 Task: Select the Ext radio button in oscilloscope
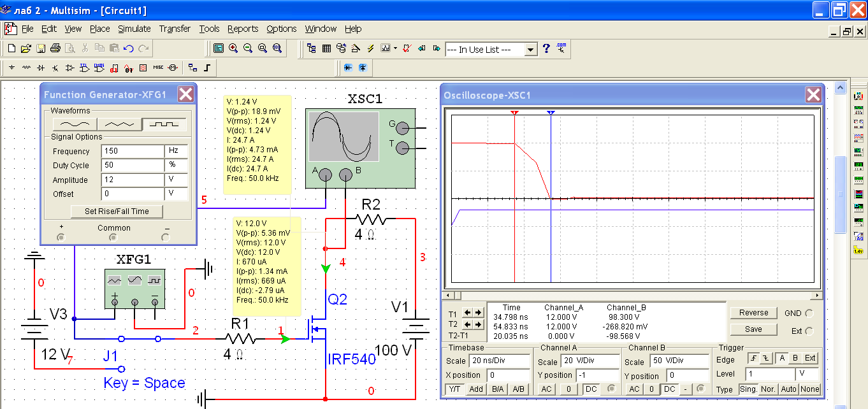tap(809, 331)
